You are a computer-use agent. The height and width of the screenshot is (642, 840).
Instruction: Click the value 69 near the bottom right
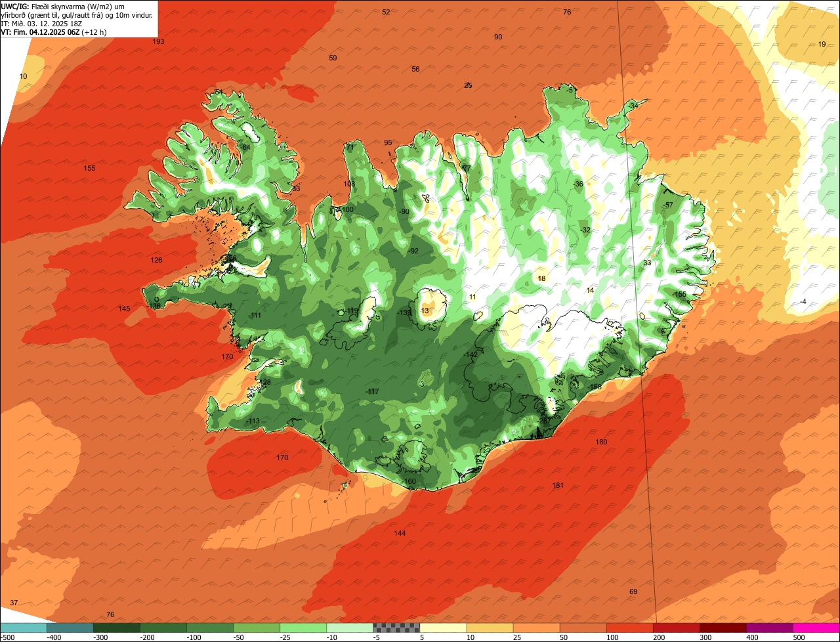pos(633,591)
